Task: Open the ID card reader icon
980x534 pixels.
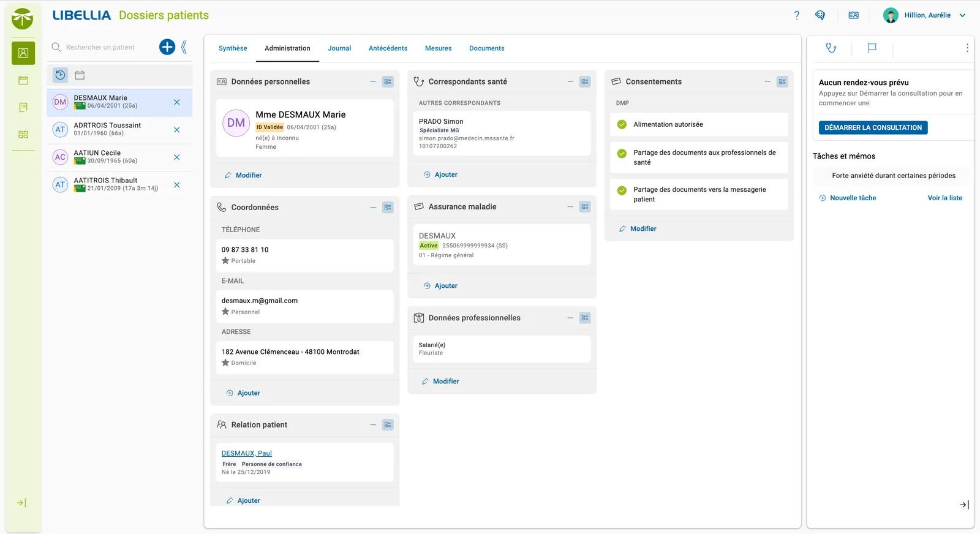Action: coord(853,15)
